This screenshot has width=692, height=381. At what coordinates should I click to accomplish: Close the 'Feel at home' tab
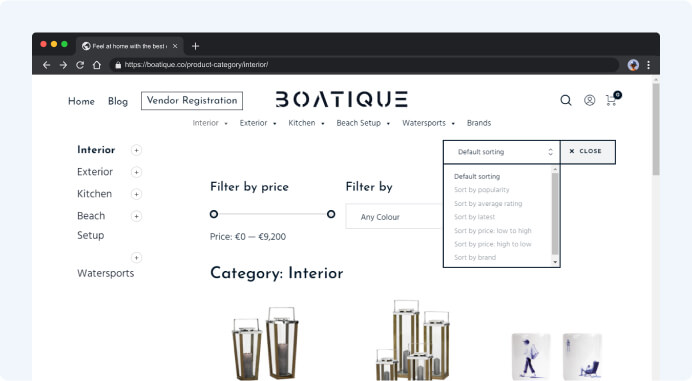(175, 46)
